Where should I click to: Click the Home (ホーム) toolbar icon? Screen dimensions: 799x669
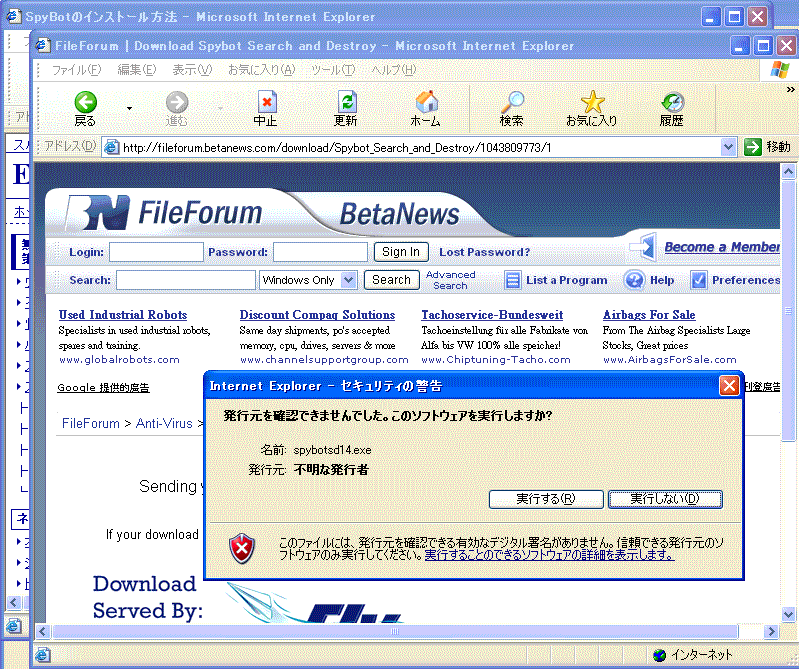(x=427, y=102)
